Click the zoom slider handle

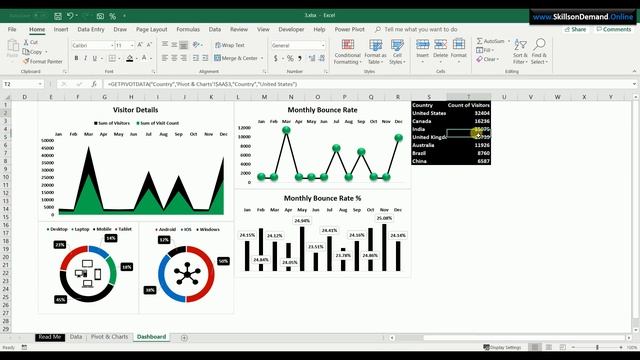pyautogui.click(x=597, y=347)
